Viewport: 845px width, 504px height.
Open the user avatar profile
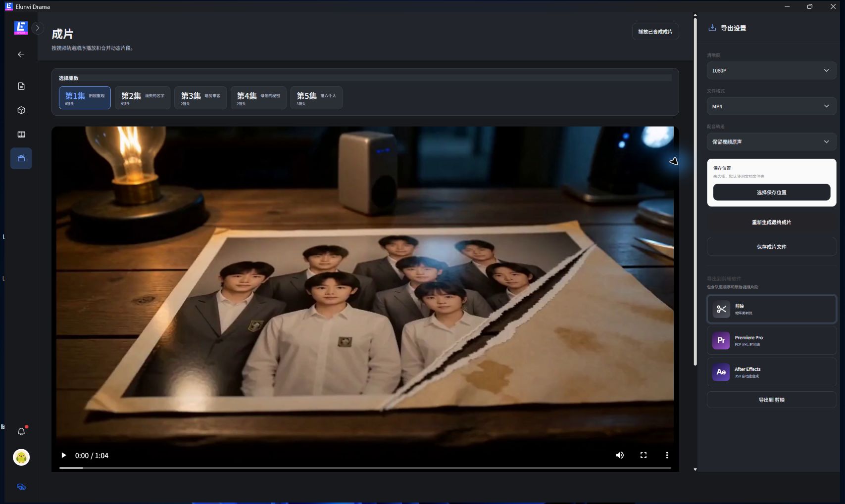[21, 457]
